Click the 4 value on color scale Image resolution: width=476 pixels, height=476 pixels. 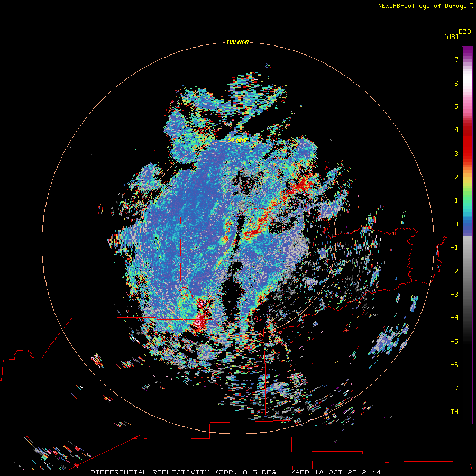(x=456, y=130)
